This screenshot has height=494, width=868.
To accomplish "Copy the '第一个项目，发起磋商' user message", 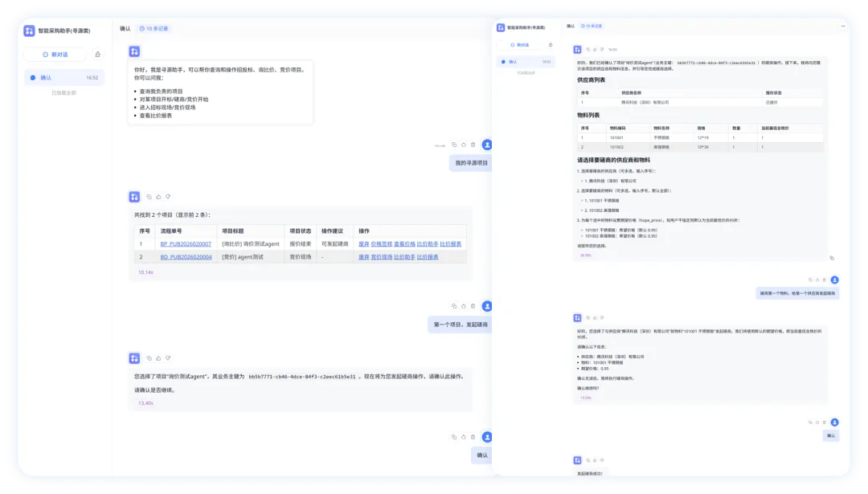I will (454, 307).
